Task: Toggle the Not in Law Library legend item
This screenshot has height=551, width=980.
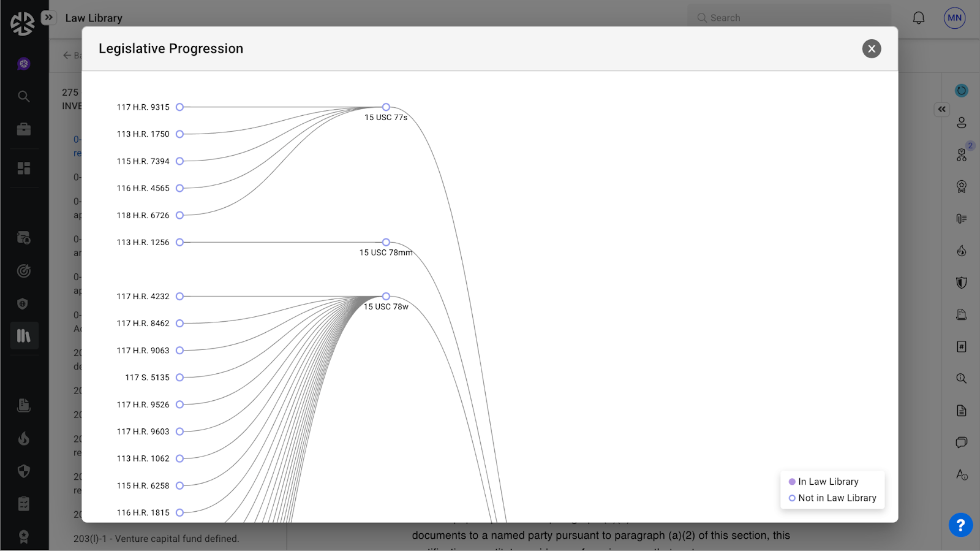Action: 832,498
